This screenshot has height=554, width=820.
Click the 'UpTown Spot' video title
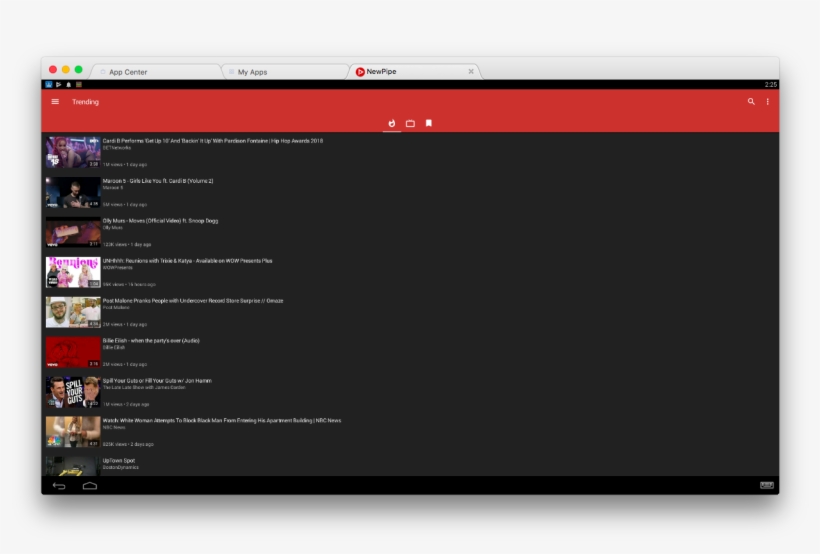pyautogui.click(x=119, y=461)
